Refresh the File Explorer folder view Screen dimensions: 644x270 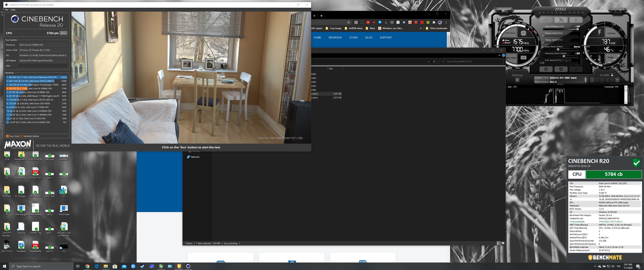pos(434,61)
